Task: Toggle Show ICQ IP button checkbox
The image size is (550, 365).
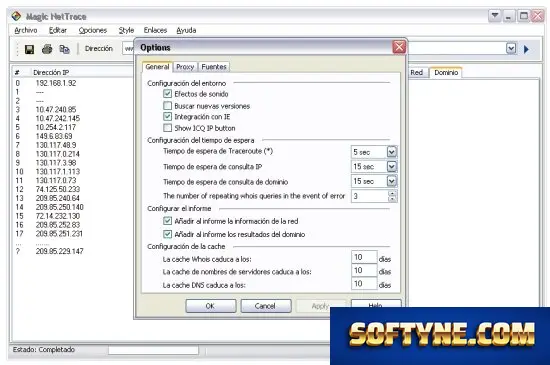Action: coord(168,128)
